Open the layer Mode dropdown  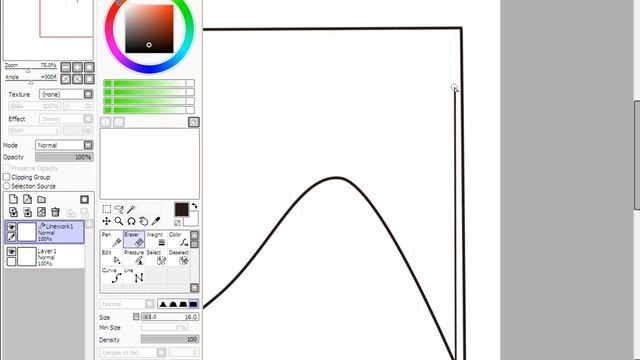coord(64,145)
